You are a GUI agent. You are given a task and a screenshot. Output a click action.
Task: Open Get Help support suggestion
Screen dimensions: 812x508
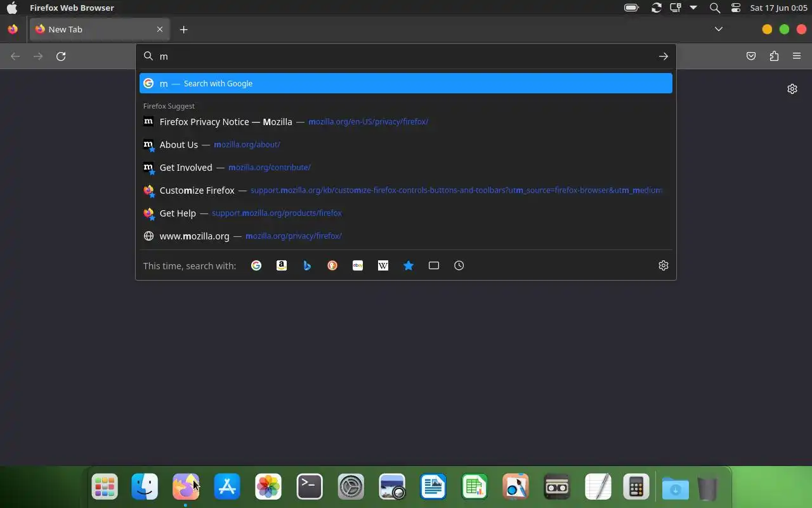tap(406, 213)
